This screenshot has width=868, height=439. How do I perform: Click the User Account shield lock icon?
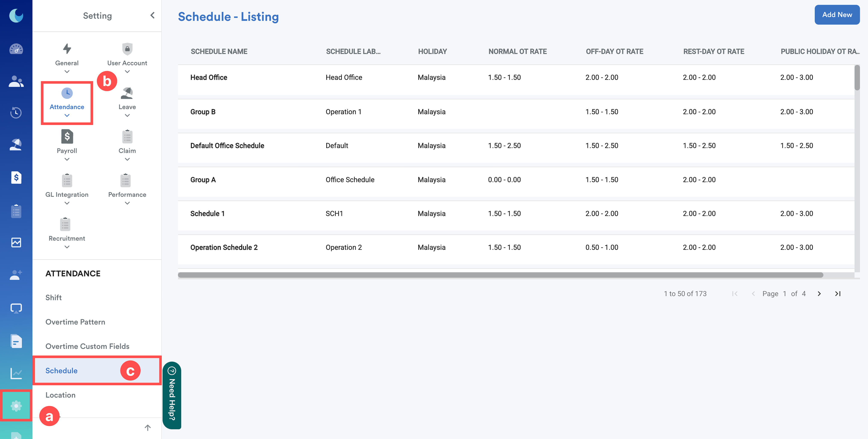pos(127,49)
